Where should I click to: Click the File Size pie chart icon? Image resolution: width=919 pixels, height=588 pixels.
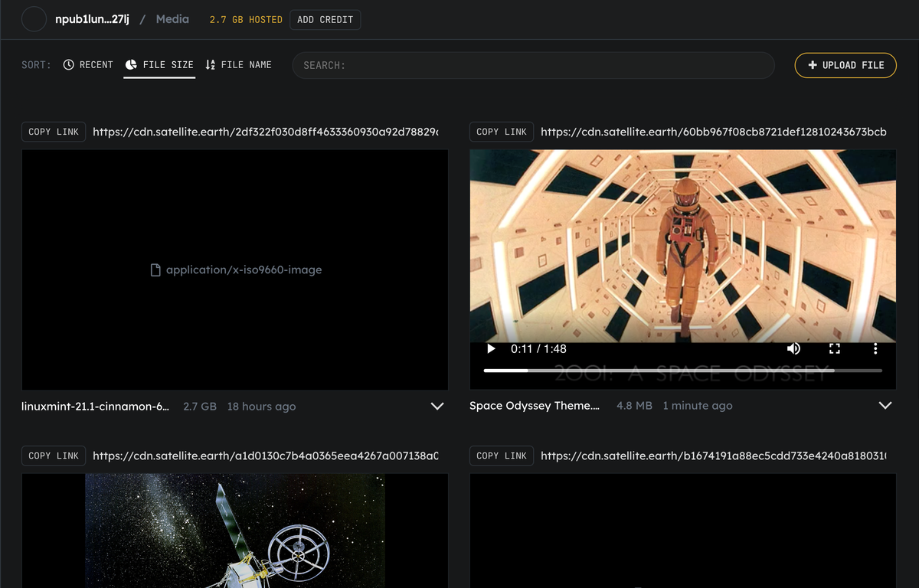131,64
